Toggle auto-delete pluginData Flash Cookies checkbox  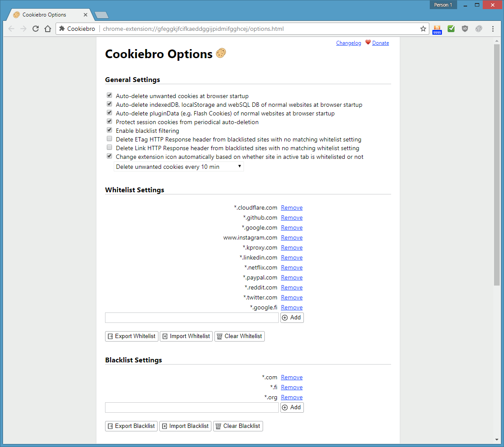[x=109, y=113]
